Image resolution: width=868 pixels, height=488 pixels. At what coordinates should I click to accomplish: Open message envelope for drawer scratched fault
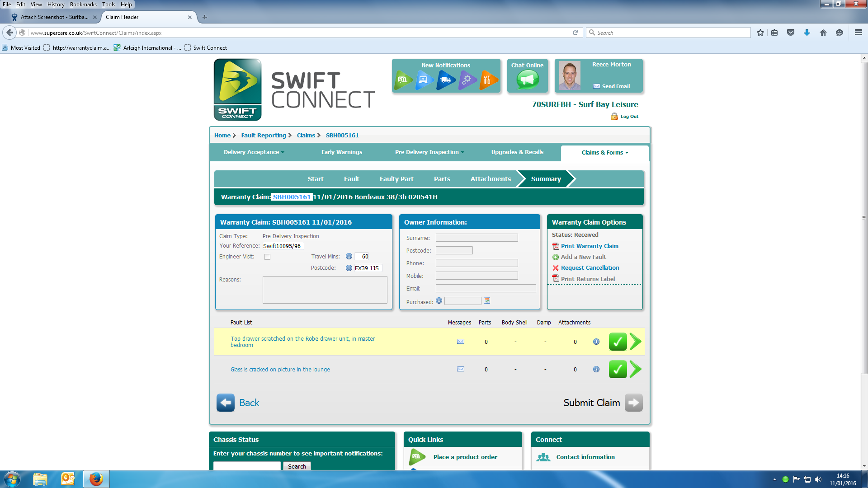click(x=461, y=342)
